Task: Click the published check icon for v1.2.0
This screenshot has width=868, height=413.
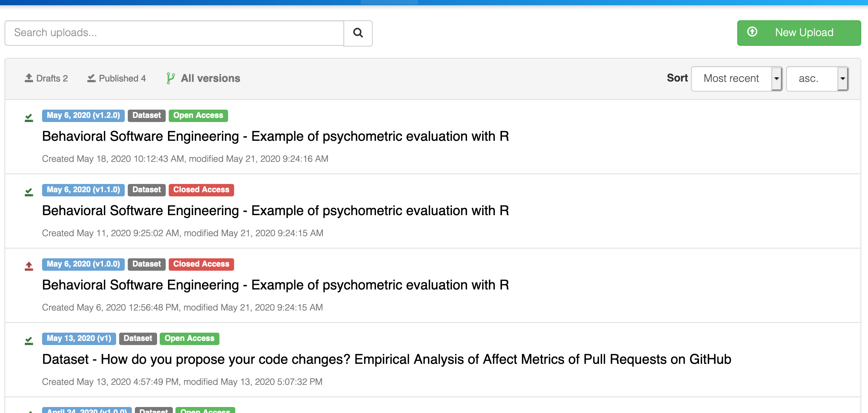Action: pos(29,118)
